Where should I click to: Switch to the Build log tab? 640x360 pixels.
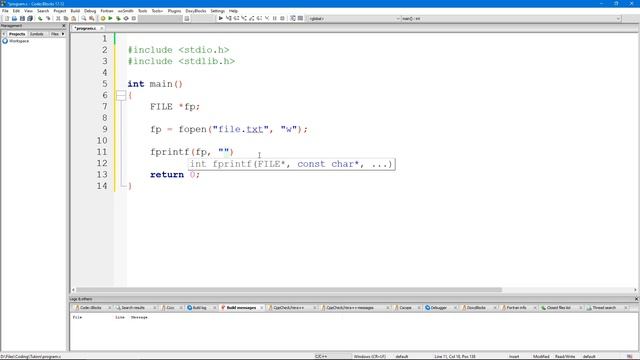199,308
